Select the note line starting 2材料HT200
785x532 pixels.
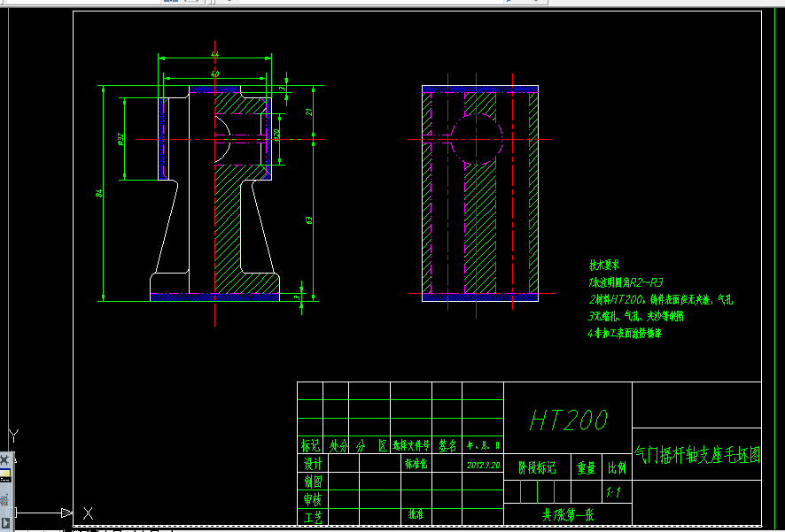point(660,299)
